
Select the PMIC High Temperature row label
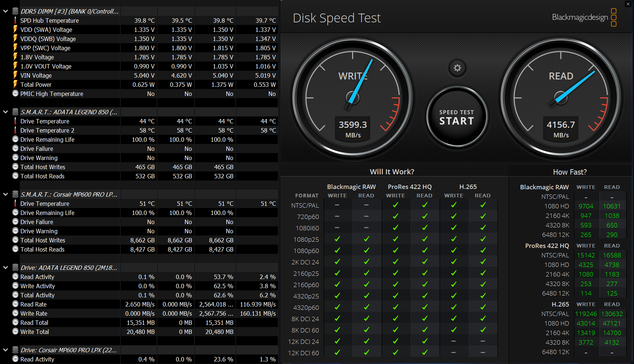tap(52, 94)
